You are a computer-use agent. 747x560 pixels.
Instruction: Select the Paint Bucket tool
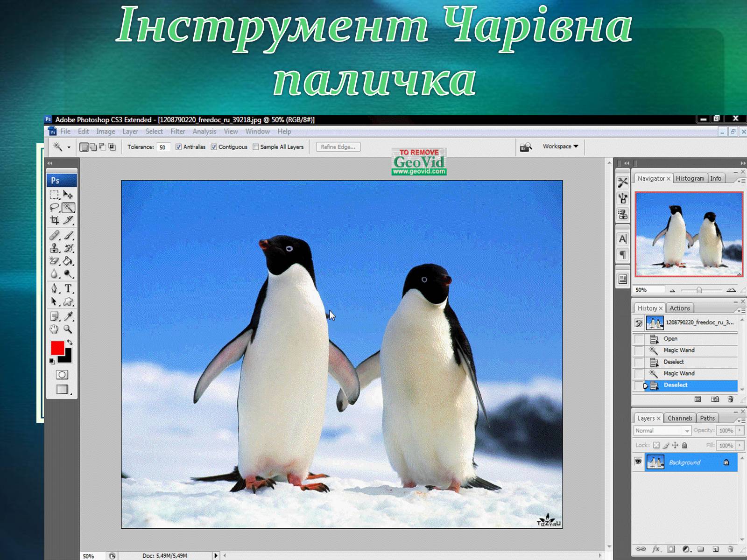pos(68,261)
